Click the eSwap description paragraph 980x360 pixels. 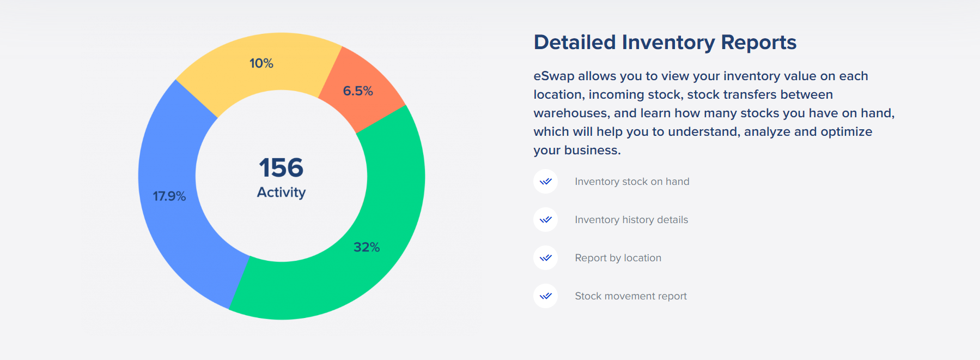[x=714, y=113]
